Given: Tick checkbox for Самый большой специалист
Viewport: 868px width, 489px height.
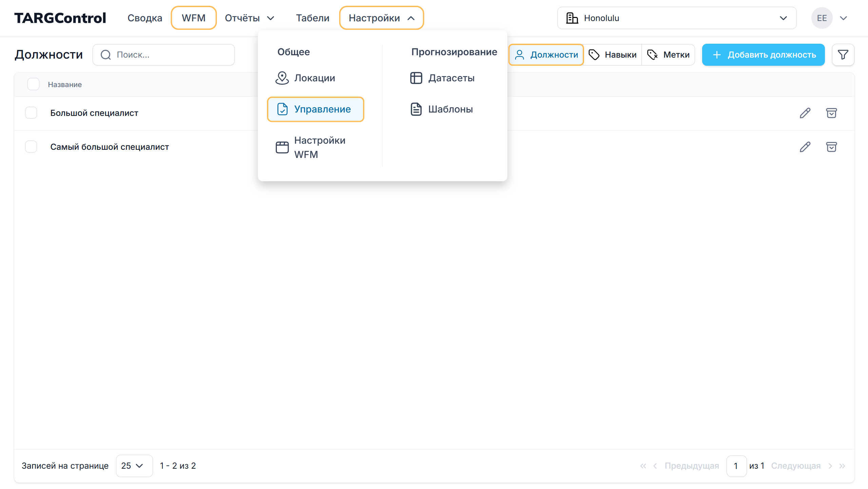Looking at the screenshot, I should click(x=31, y=147).
